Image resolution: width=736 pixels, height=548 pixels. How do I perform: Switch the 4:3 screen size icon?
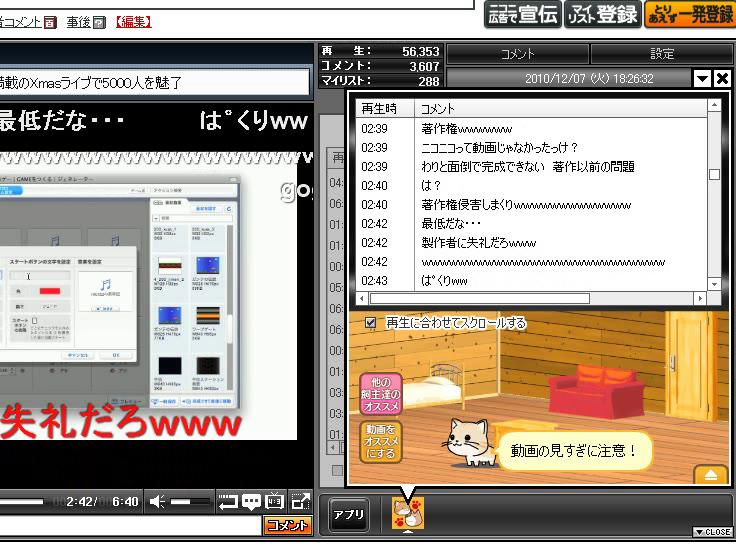click(275, 501)
